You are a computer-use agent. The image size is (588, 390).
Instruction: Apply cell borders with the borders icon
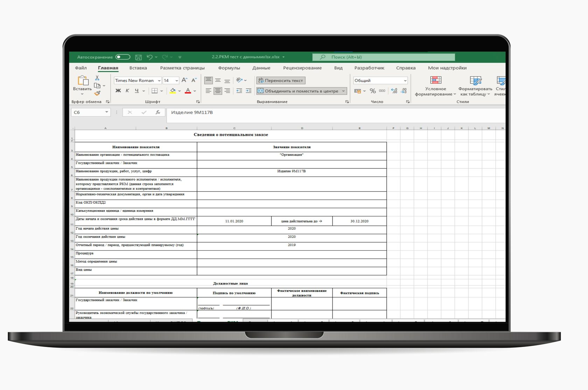154,91
